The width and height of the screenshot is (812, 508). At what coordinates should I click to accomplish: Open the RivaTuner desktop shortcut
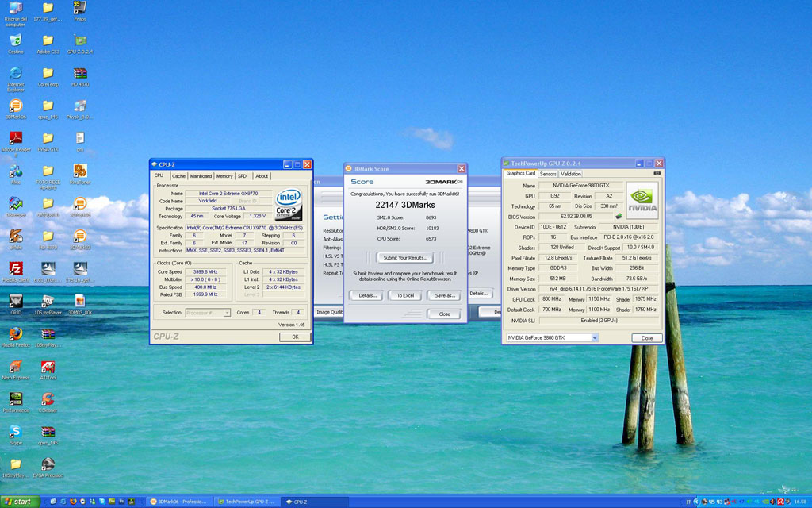tap(80, 174)
